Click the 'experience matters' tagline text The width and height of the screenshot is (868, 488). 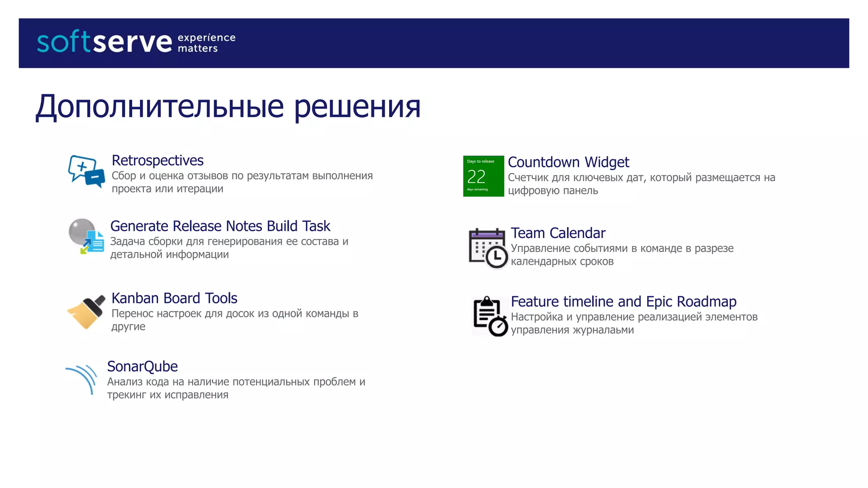coord(206,43)
